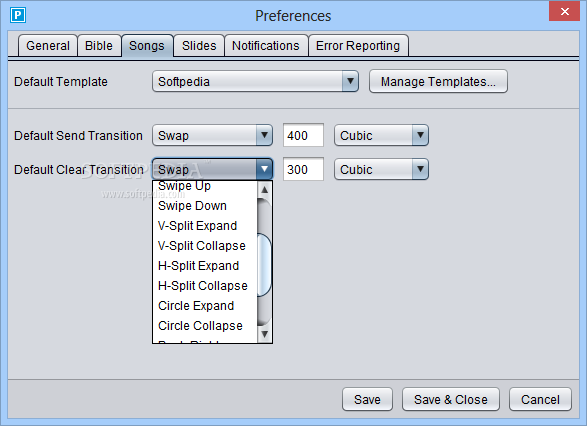This screenshot has height=426, width=587.
Task: Switch to the General tab
Action: pos(48,46)
